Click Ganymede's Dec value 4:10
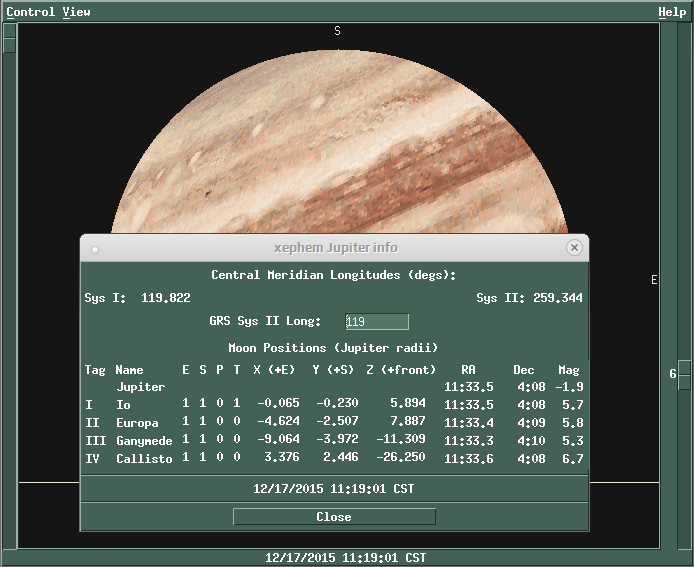This screenshot has height=567, width=694. coord(532,441)
